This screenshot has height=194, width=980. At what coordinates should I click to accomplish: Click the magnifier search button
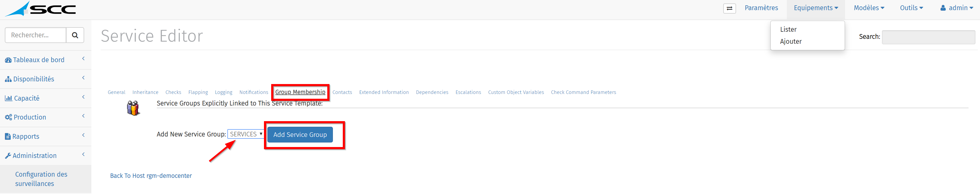pyautogui.click(x=75, y=35)
